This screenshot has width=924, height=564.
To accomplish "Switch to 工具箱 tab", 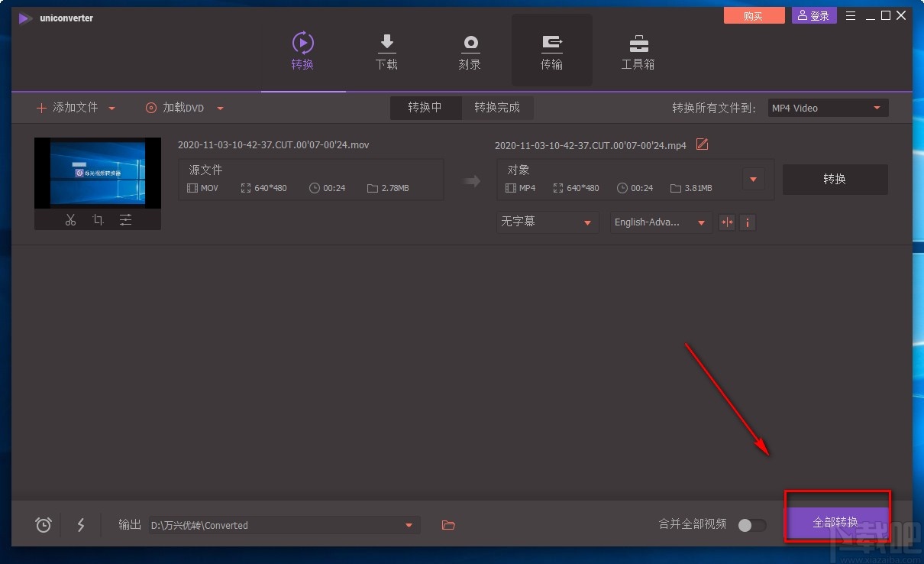I will click(x=638, y=50).
